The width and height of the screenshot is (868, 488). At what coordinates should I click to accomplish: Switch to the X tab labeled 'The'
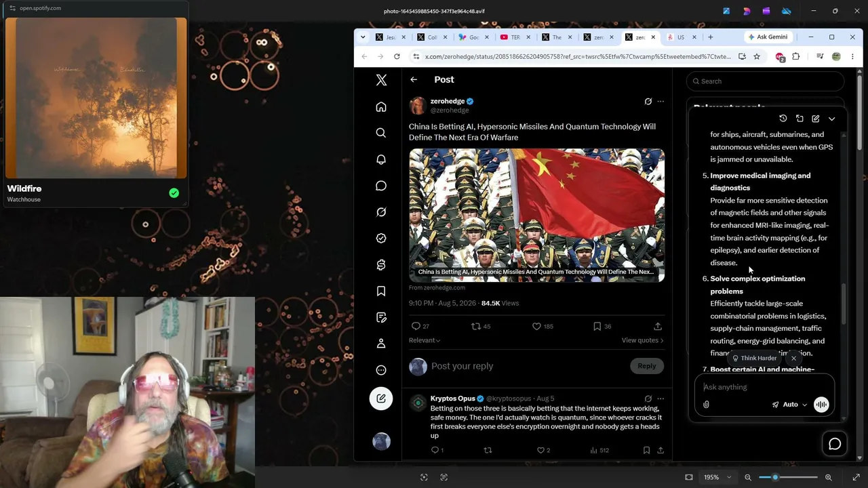[x=556, y=37]
